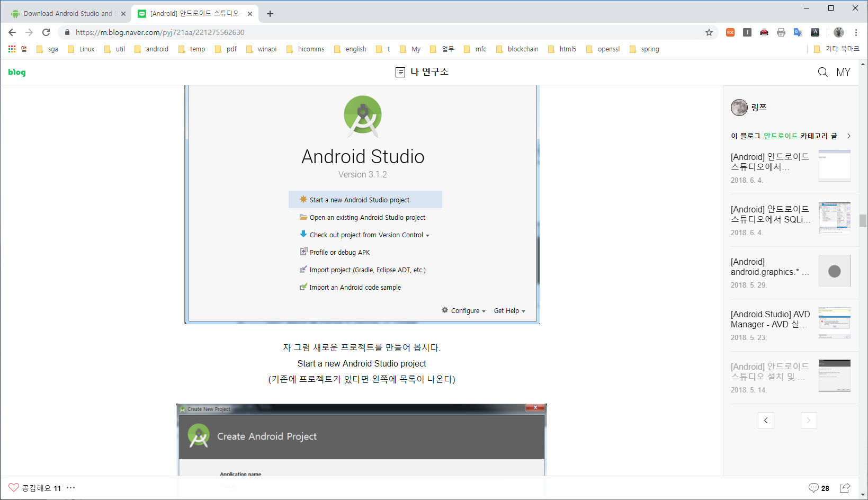Image resolution: width=868 pixels, height=500 pixels.
Task: Open the 링쯔 author name link
Action: point(759,107)
